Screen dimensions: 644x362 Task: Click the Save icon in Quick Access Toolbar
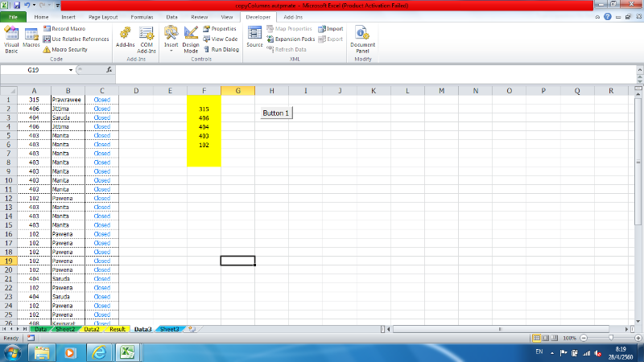click(x=16, y=5)
